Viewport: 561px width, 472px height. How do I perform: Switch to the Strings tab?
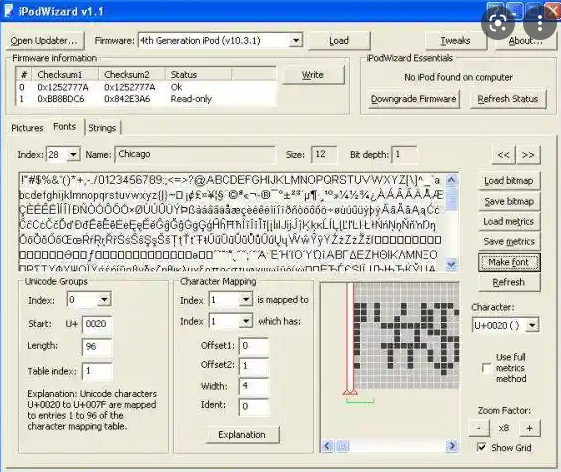(x=102, y=128)
